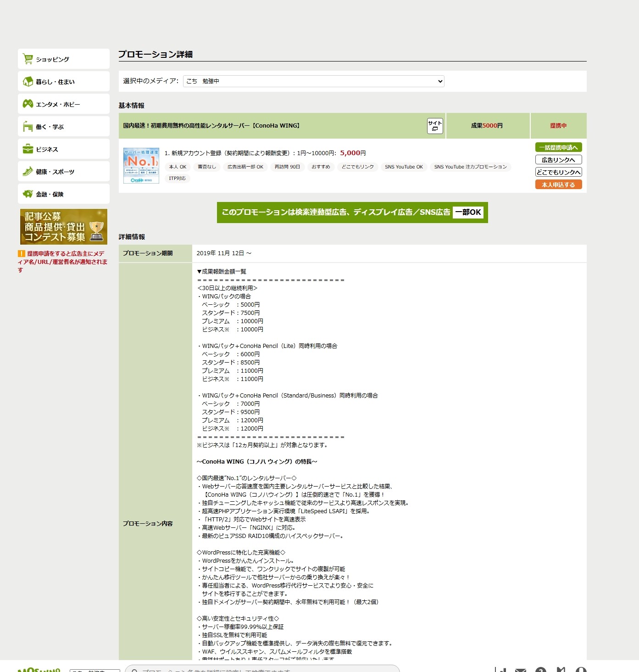Click the promotion period 2019年 11月 12日 ～
639x672 pixels.
[224, 253]
